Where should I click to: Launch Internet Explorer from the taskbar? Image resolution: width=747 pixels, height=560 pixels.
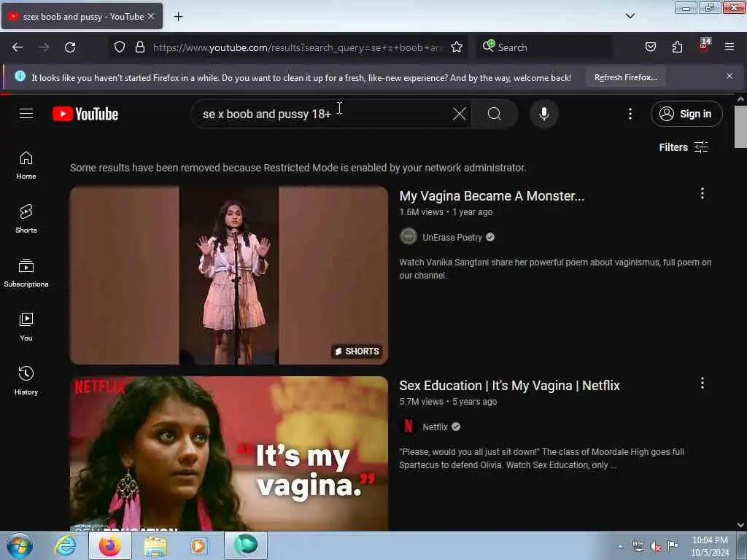[65, 545]
